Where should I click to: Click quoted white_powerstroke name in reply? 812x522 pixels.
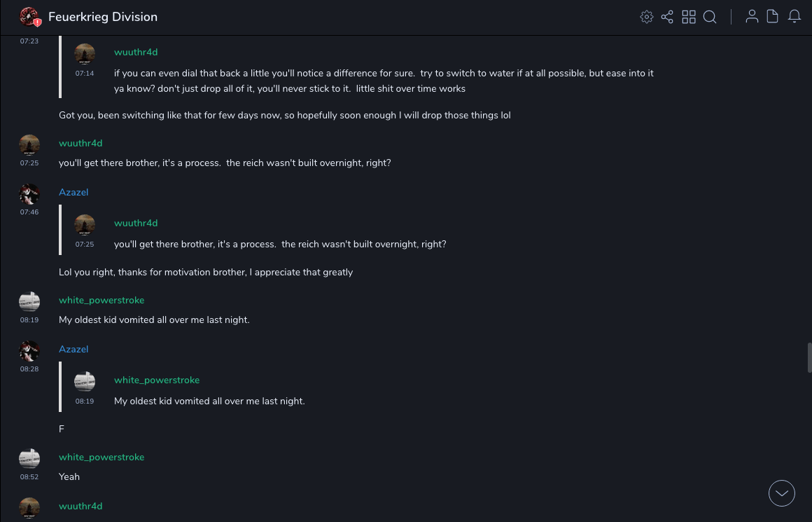[157, 380]
